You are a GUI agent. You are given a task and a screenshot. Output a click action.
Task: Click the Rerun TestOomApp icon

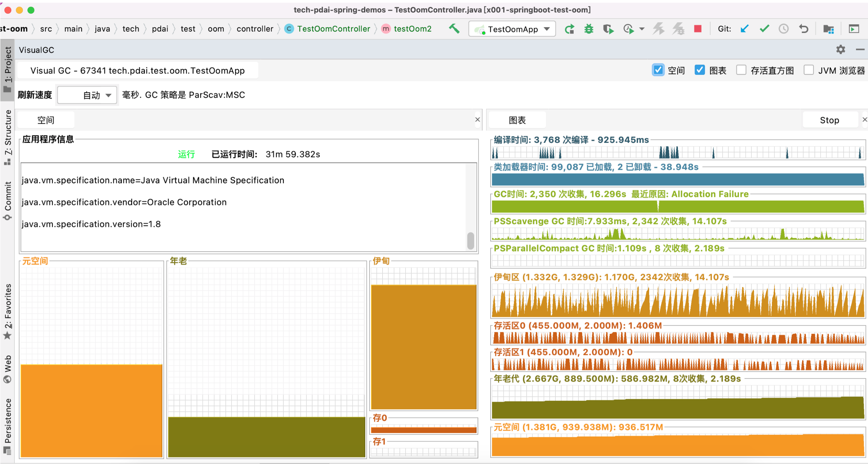pos(570,29)
